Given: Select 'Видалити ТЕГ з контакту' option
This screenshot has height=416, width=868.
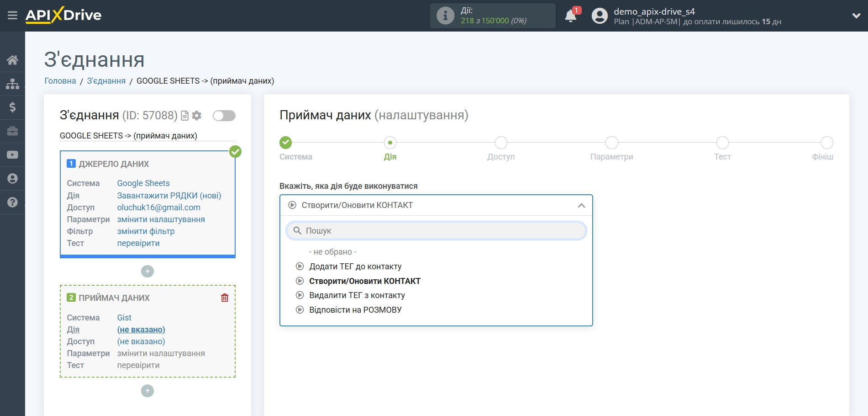Looking at the screenshot, I should tap(357, 295).
